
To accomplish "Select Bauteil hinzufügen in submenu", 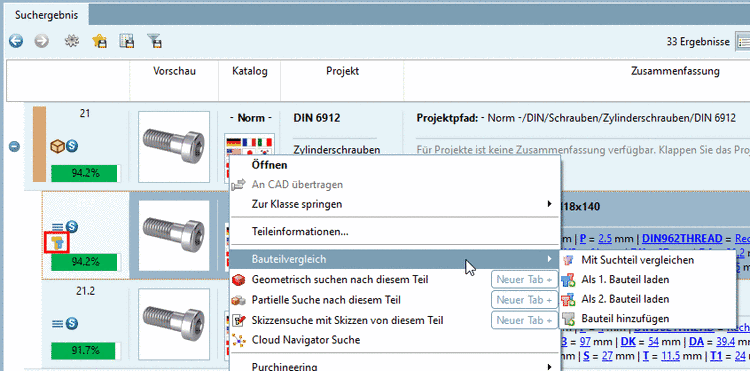I will coord(648,318).
